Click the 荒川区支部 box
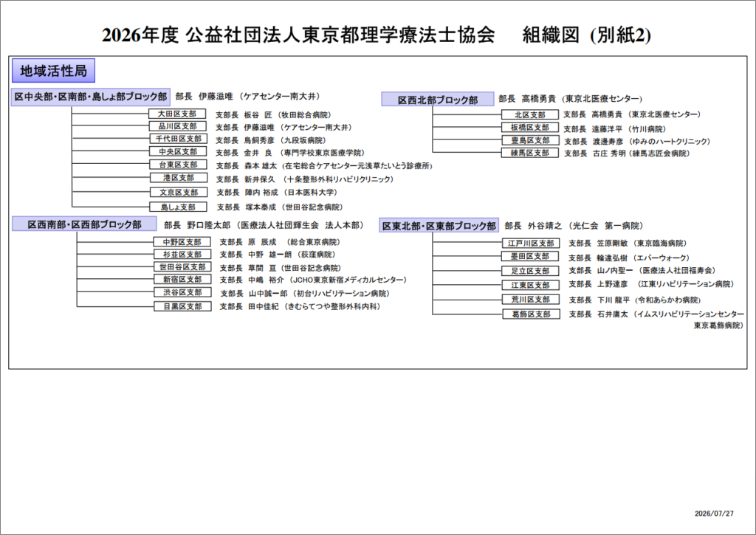Viewport: 756px width, 535px height. coord(530,300)
